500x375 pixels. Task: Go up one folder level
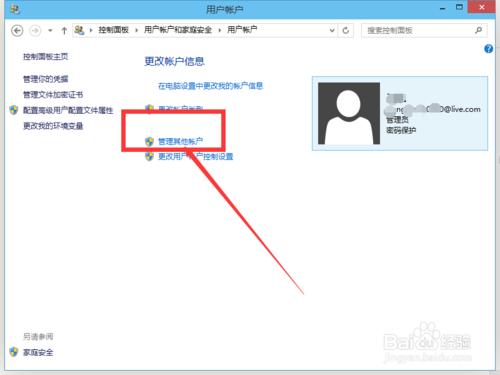(64, 31)
